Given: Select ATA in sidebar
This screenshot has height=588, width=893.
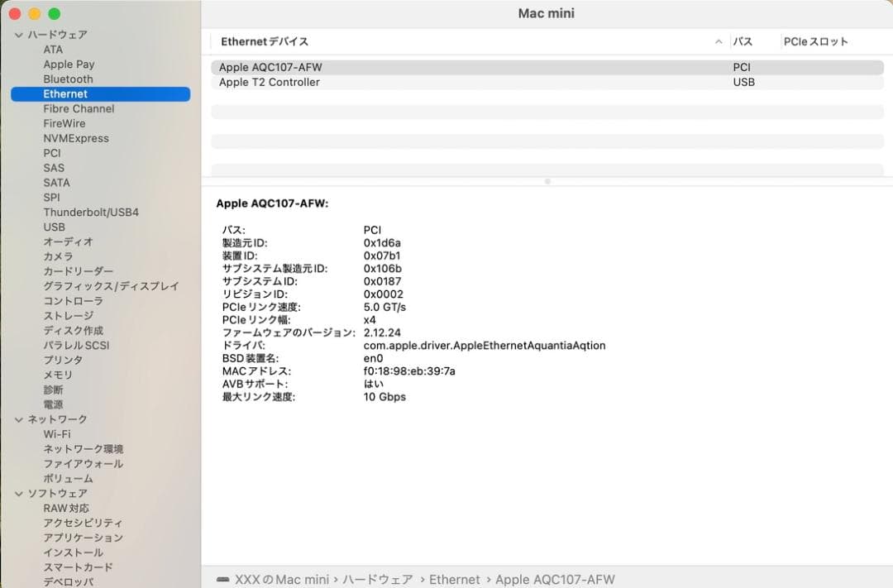Looking at the screenshot, I should click(x=53, y=50).
